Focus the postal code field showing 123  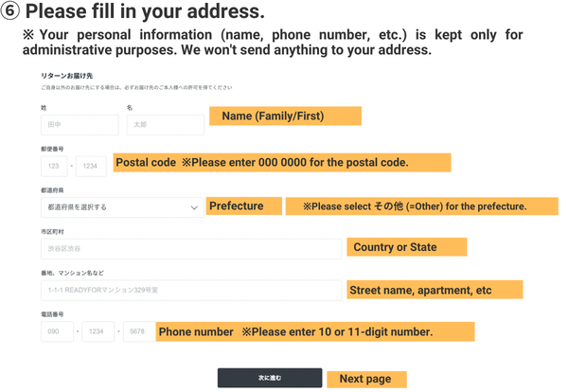coord(54,167)
